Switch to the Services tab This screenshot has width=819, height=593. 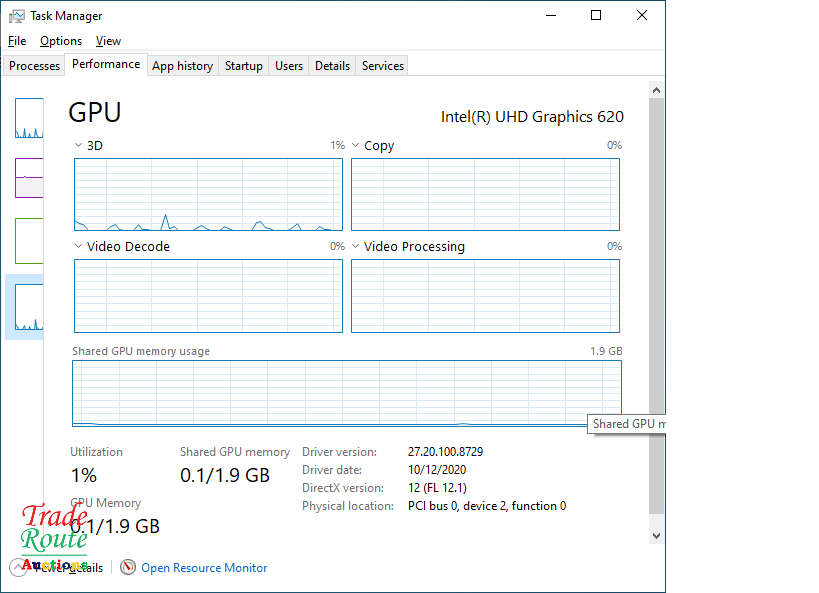(x=381, y=65)
